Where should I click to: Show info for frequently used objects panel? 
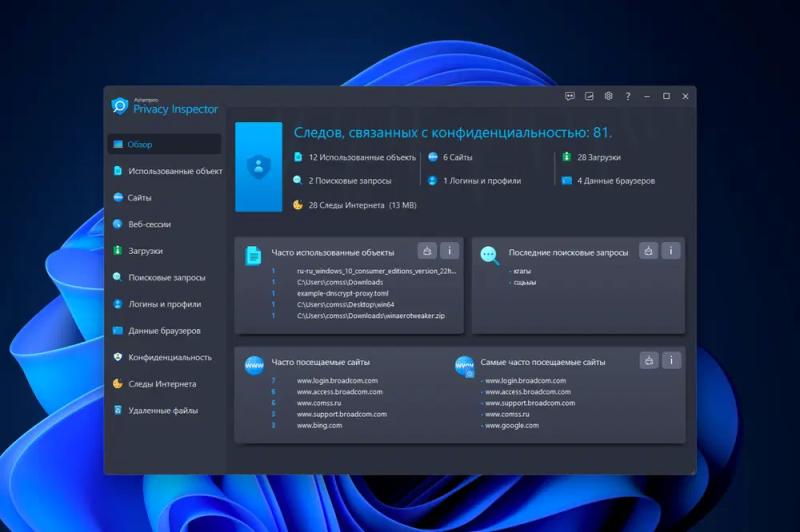click(449, 250)
